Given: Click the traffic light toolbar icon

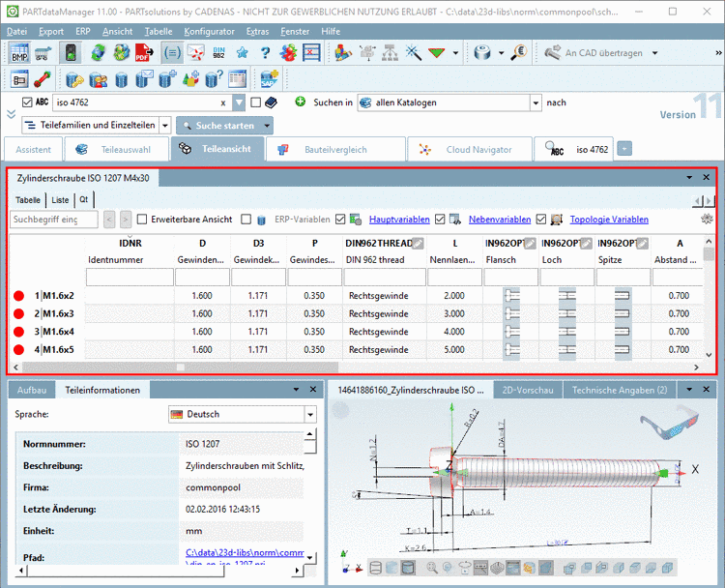Looking at the screenshot, I should click(x=71, y=53).
